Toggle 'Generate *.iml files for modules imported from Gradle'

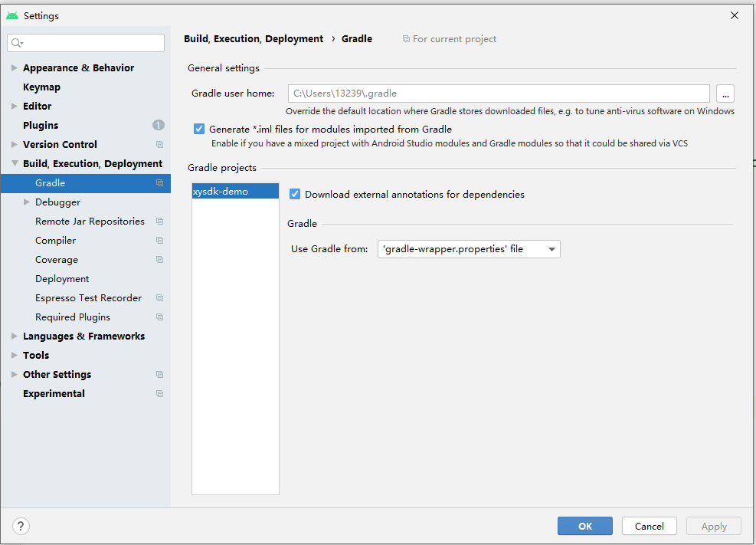(x=199, y=129)
